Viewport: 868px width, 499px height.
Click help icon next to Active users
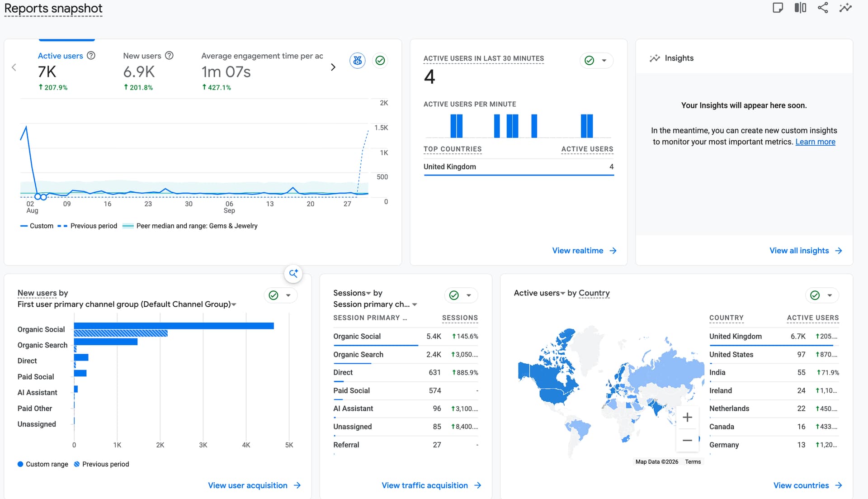[91, 56]
